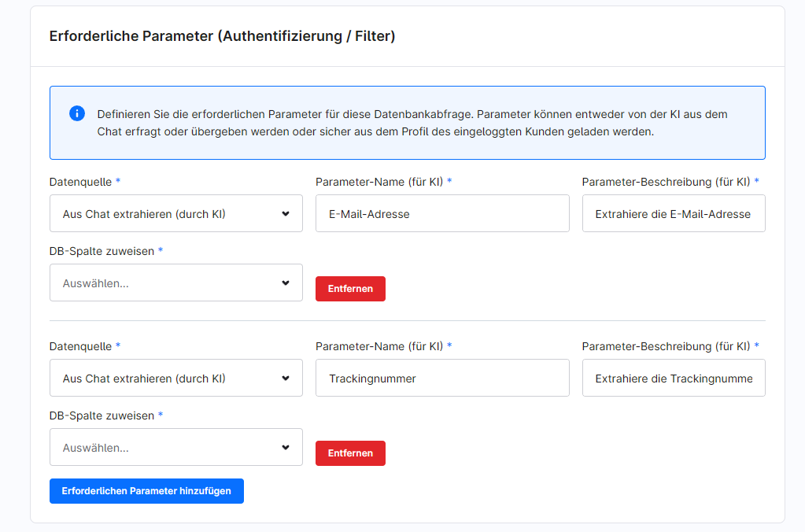Focus the E-Mail-Adresse parameter name field
The height and width of the screenshot is (532, 805).
coord(441,213)
